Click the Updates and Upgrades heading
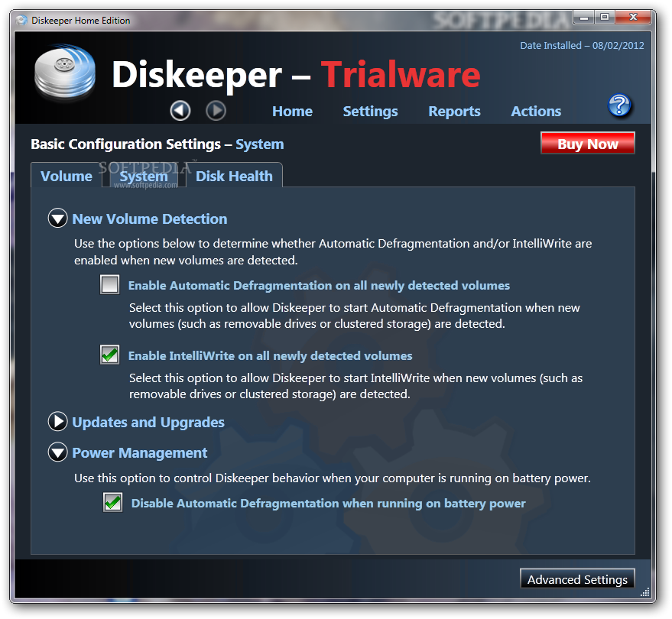 click(148, 423)
